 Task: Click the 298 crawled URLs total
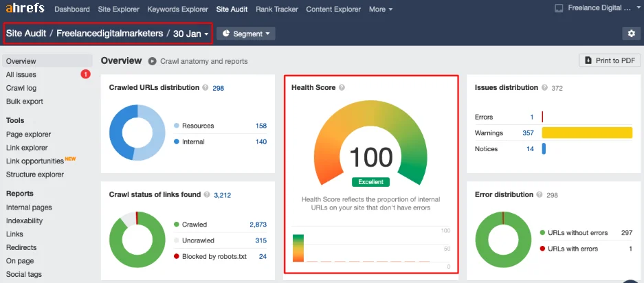[218, 88]
